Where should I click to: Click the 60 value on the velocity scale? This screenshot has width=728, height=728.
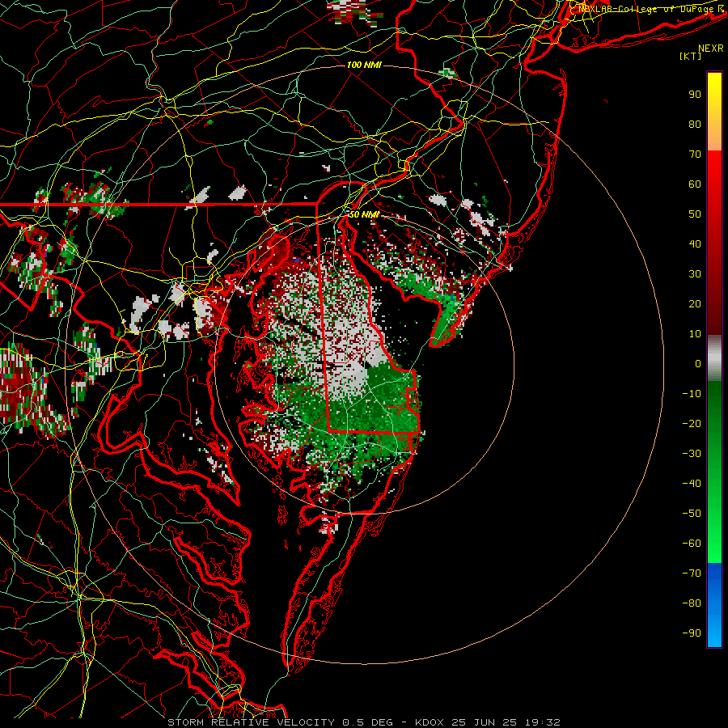tap(695, 184)
